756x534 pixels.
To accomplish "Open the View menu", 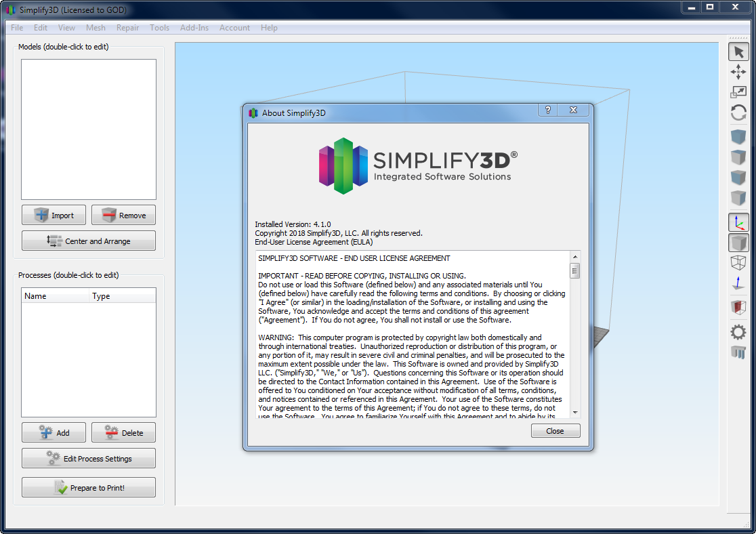I will pos(66,28).
